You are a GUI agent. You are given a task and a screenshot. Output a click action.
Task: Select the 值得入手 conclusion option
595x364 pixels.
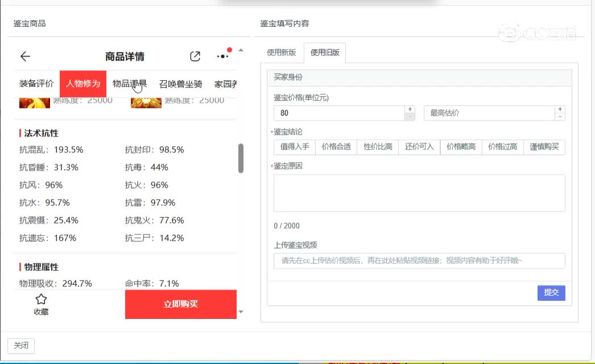(x=295, y=147)
